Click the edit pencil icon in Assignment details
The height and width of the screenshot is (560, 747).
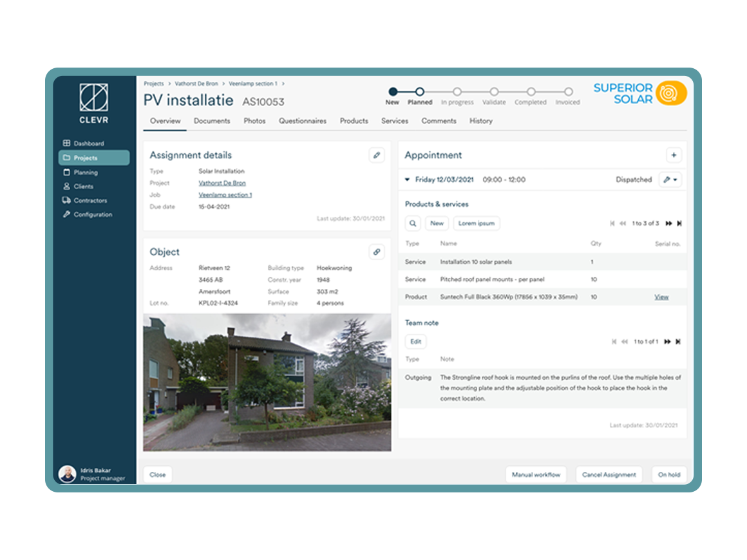tap(377, 155)
